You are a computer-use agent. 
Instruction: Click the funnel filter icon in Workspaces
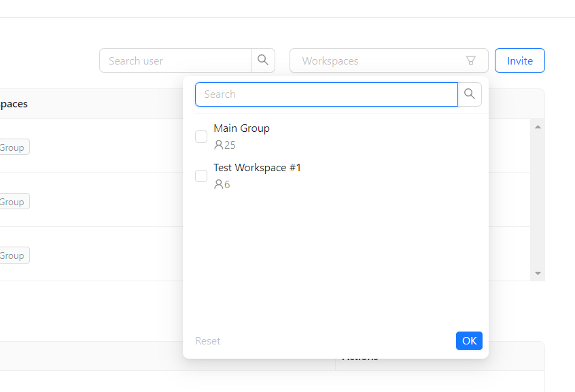coord(471,60)
